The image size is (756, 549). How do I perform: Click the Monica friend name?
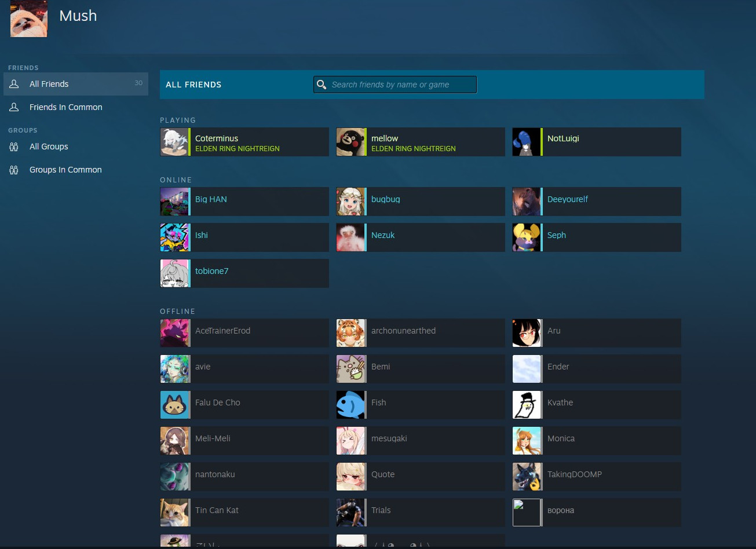tap(561, 438)
